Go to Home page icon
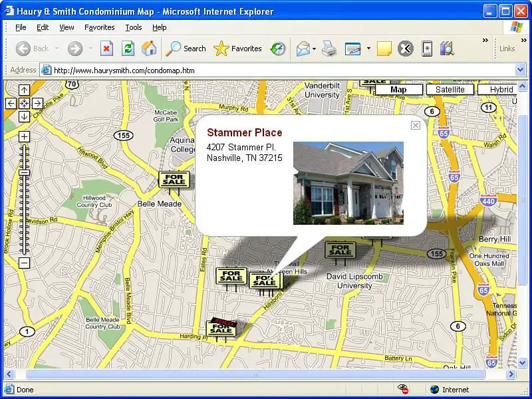This screenshot has height=399, width=532. (148, 49)
